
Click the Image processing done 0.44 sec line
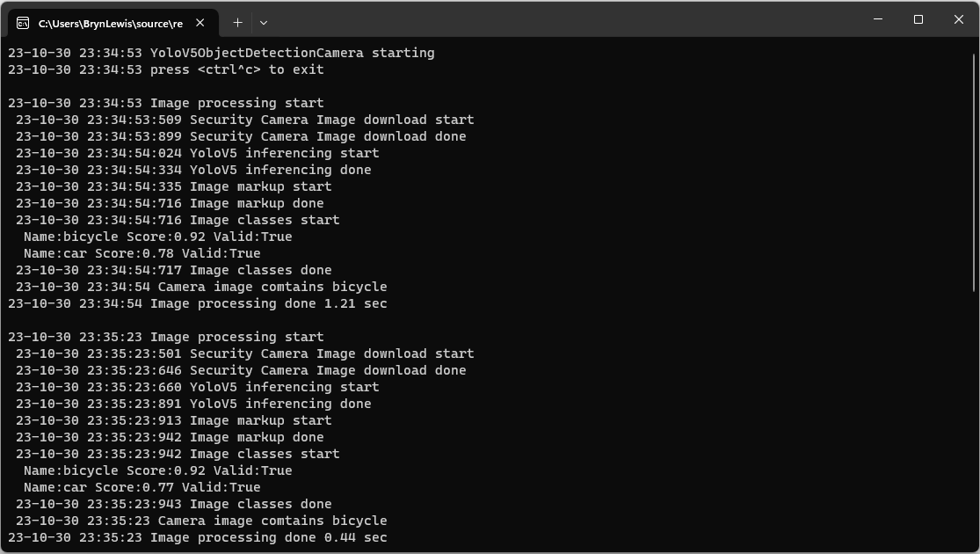tap(198, 537)
